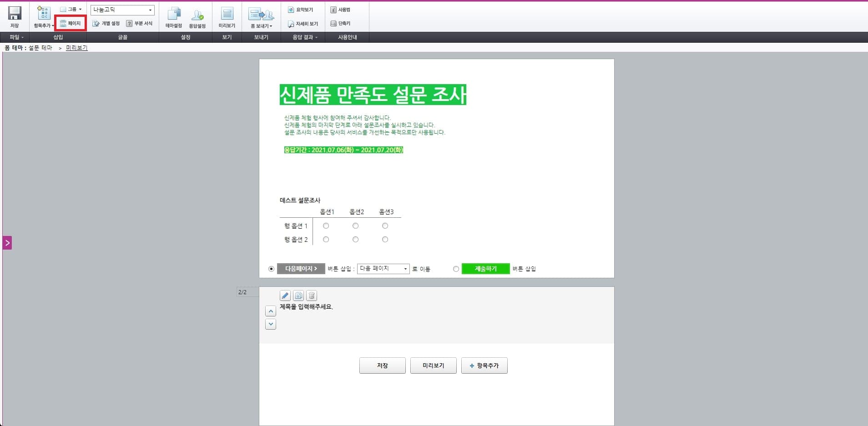Open the 응답 결과 menu
Viewport: 868px width, 426px height.
tap(302, 37)
